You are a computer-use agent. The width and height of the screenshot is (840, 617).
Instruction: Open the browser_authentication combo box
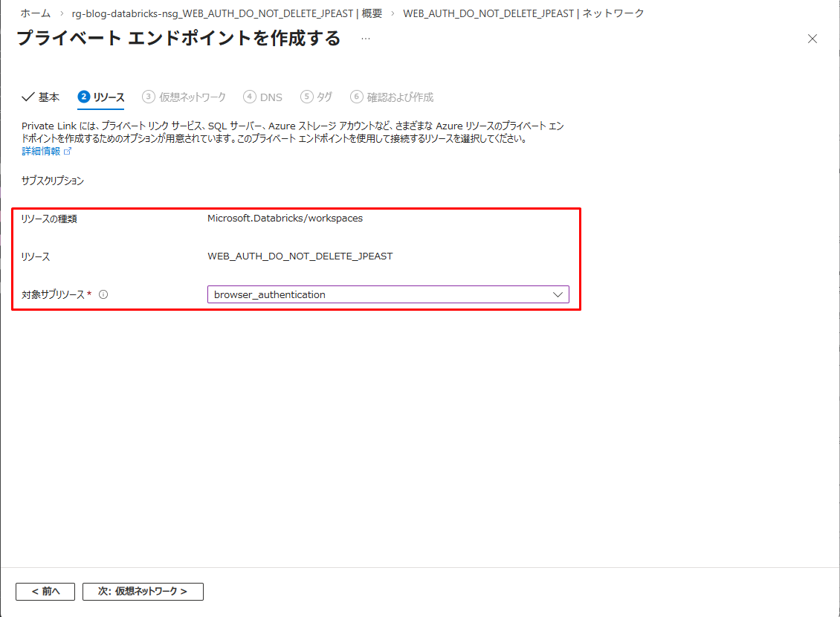tap(379, 294)
